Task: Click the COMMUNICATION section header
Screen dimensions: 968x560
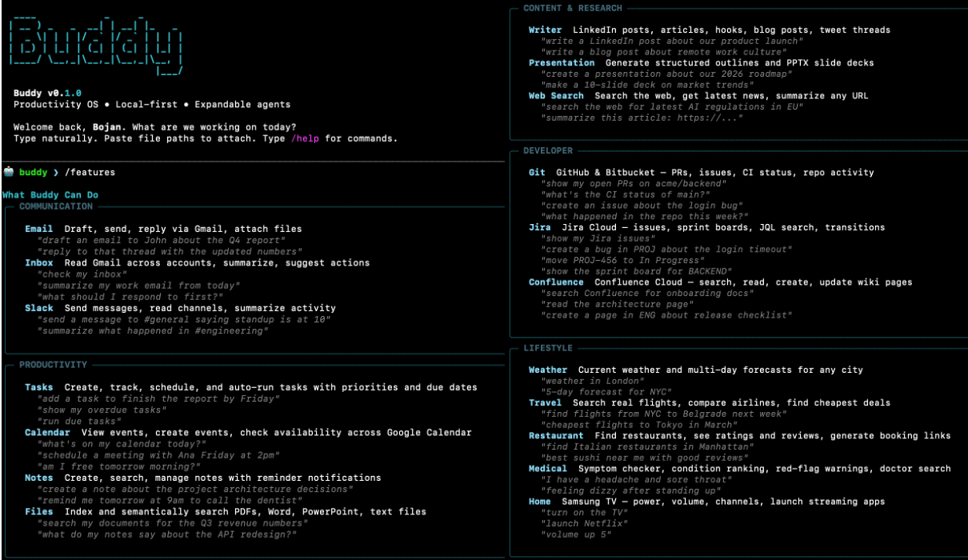Action: [56, 206]
